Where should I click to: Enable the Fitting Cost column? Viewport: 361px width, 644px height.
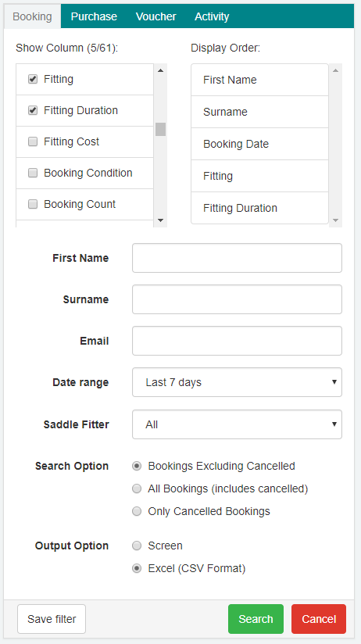pyautogui.click(x=33, y=141)
